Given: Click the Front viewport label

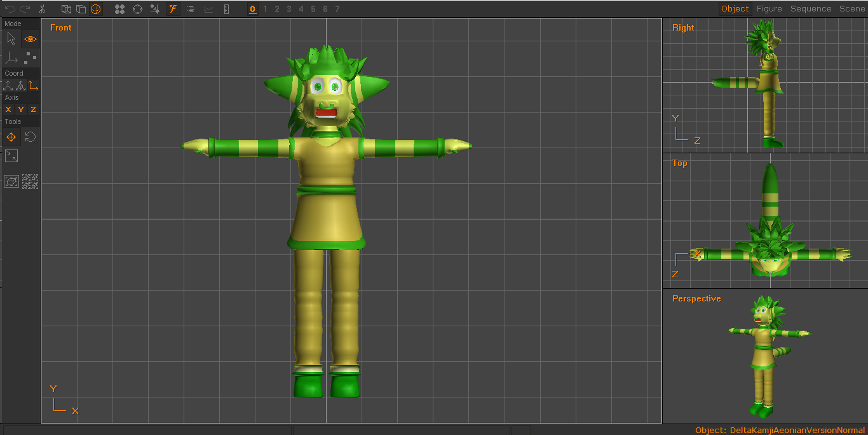Looking at the screenshot, I should [61, 27].
